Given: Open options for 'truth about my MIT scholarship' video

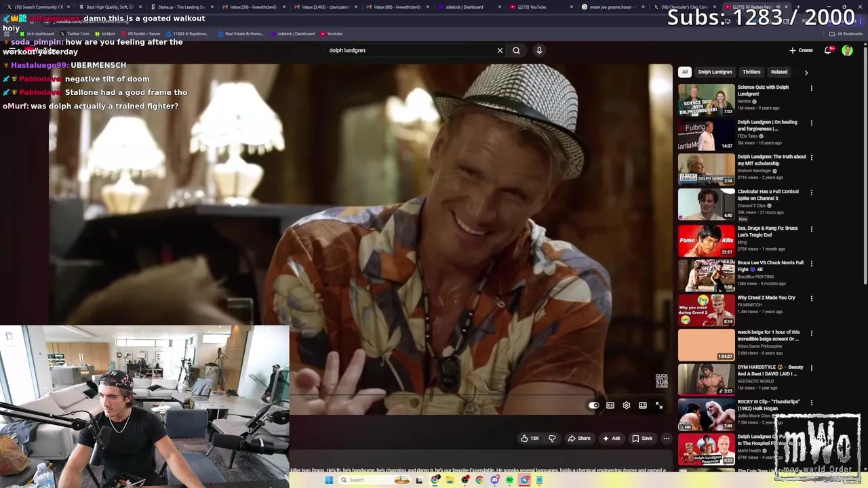Looking at the screenshot, I should tap(811, 158).
